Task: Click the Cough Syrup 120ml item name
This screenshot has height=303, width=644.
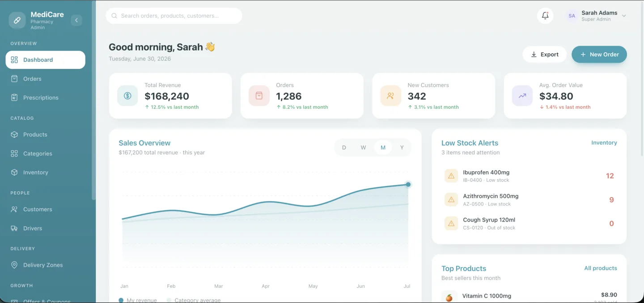Action: [x=489, y=220]
